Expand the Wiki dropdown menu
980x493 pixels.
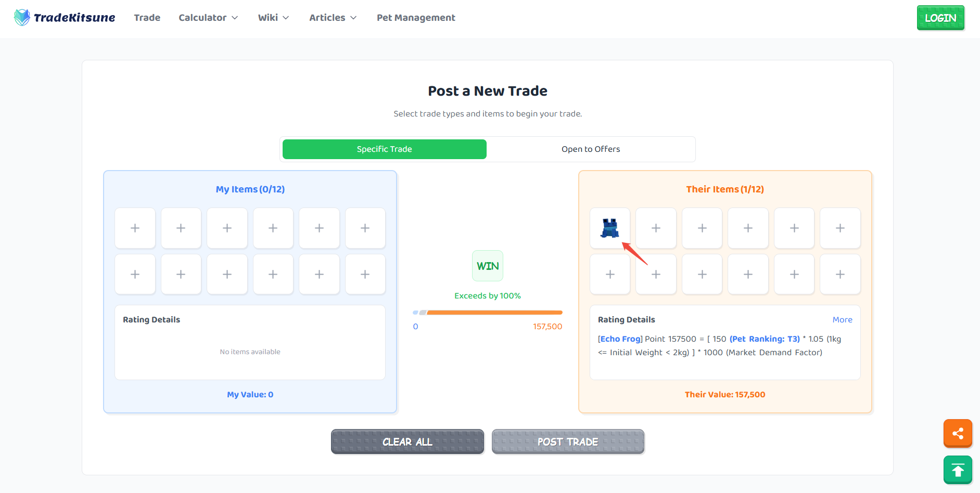coord(273,18)
